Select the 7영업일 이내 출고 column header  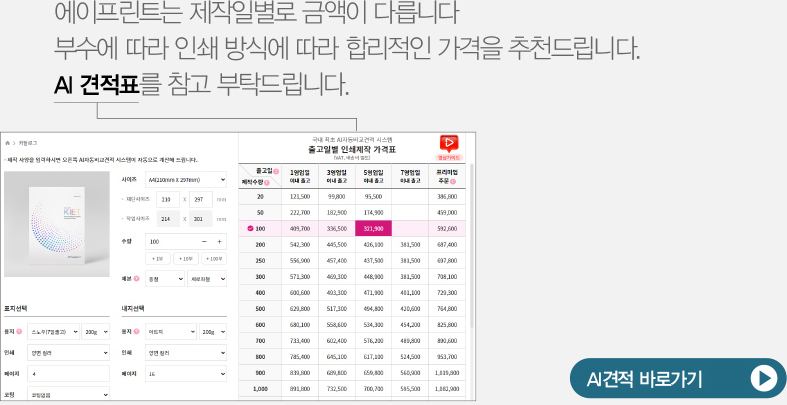(410, 176)
